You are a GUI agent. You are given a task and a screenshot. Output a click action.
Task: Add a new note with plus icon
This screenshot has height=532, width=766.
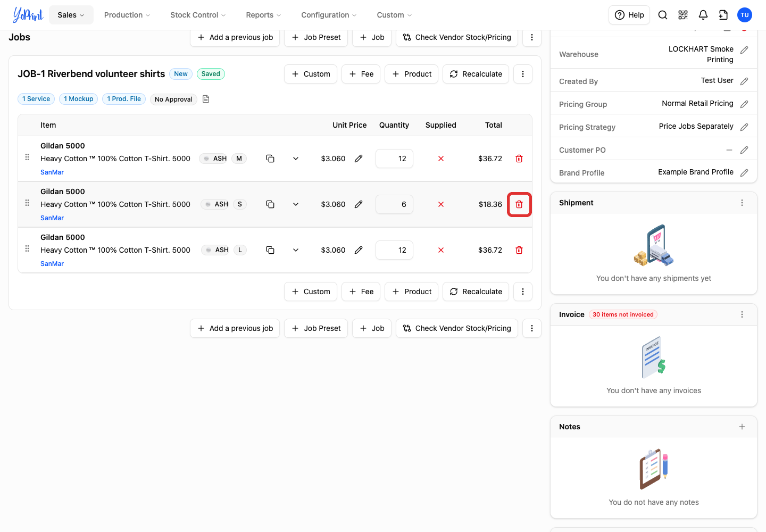point(742,427)
